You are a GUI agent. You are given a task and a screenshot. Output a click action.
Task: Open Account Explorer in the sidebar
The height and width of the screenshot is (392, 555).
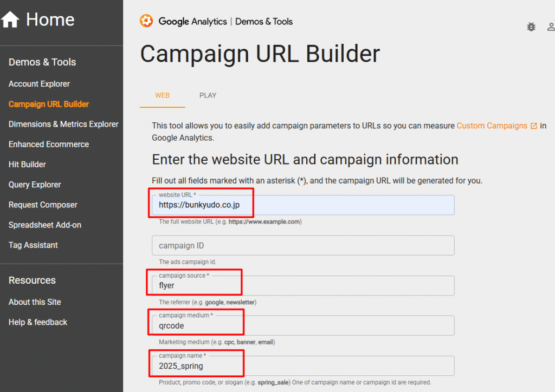(x=39, y=84)
